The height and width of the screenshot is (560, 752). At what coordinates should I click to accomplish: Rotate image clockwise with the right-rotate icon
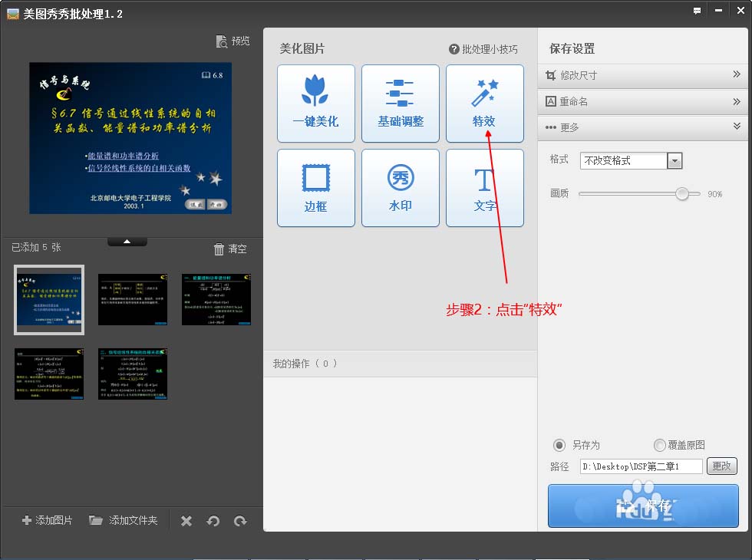240,521
